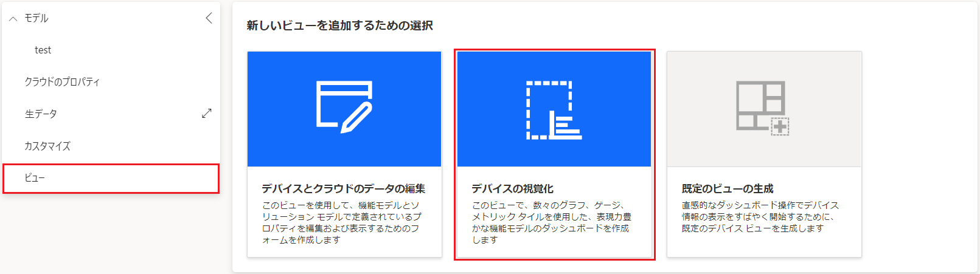Click description text of デバイスの視覚化 card

[552, 222]
